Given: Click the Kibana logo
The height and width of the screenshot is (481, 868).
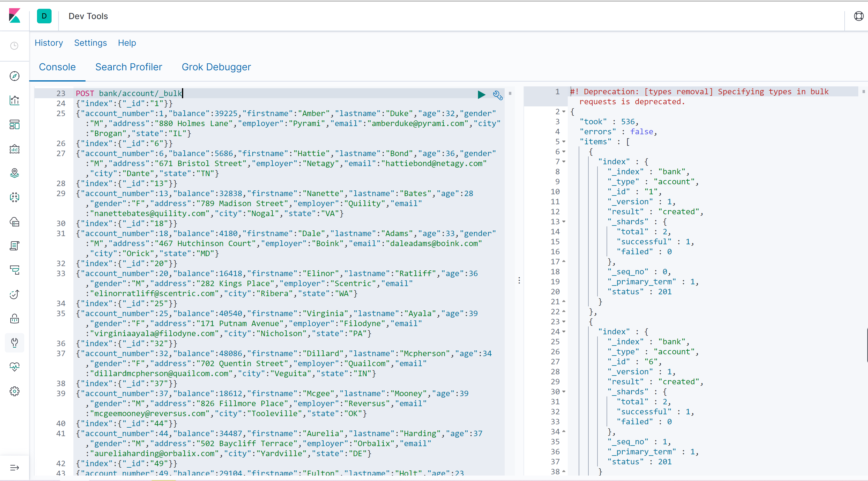Looking at the screenshot, I should [15, 16].
